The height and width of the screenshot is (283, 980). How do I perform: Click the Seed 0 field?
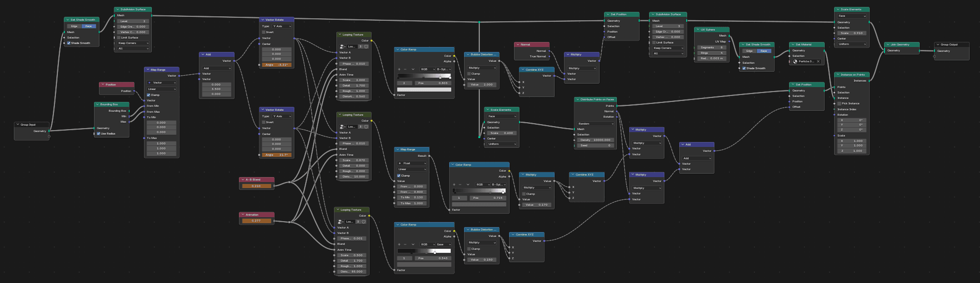click(x=596, y=145)
